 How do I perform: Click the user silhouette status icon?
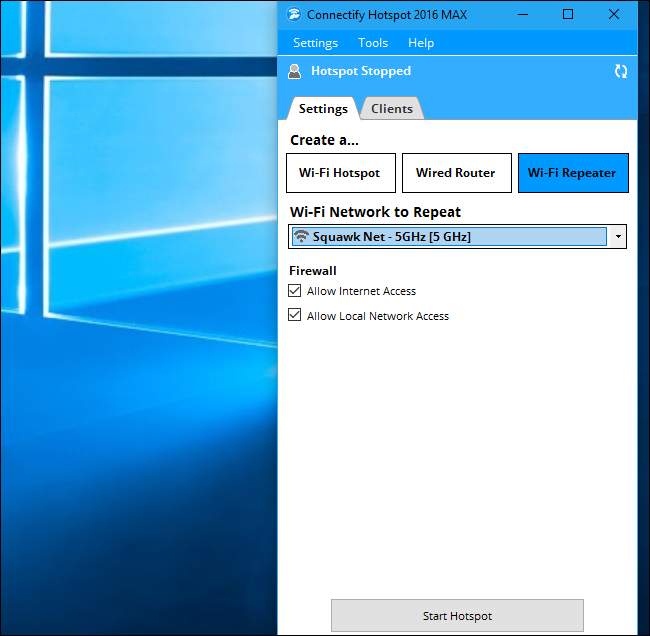pyautogui.click(x=294, y=71)
